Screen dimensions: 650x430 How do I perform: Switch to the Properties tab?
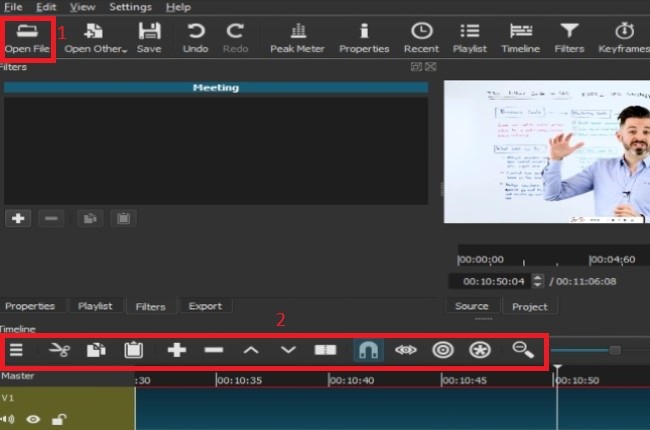30,306
